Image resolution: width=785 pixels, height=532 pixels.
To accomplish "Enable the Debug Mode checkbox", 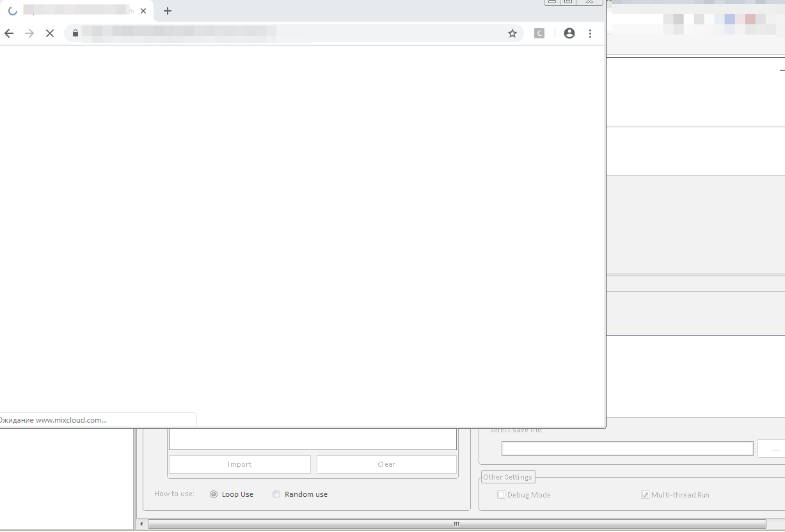I will tap(502, 495).
